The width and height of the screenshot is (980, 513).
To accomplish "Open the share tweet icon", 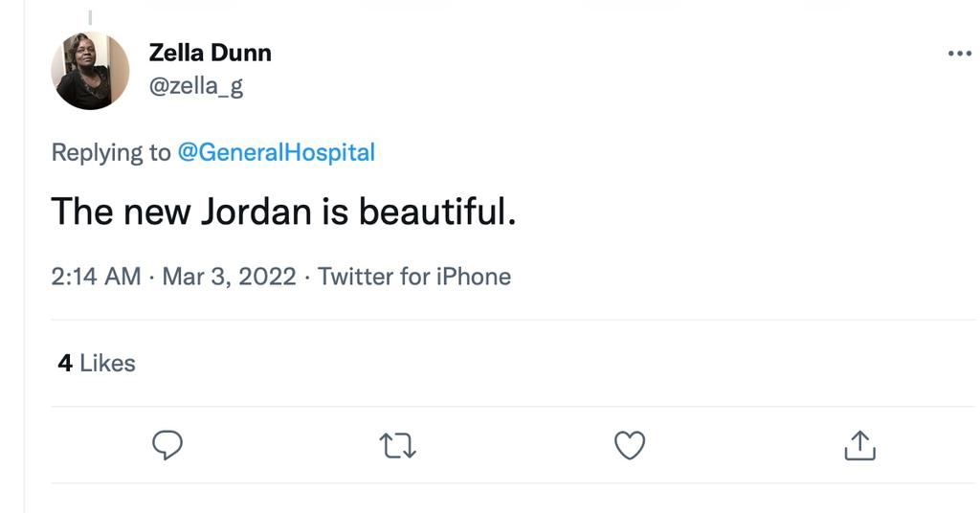I will tap(859, 445).
